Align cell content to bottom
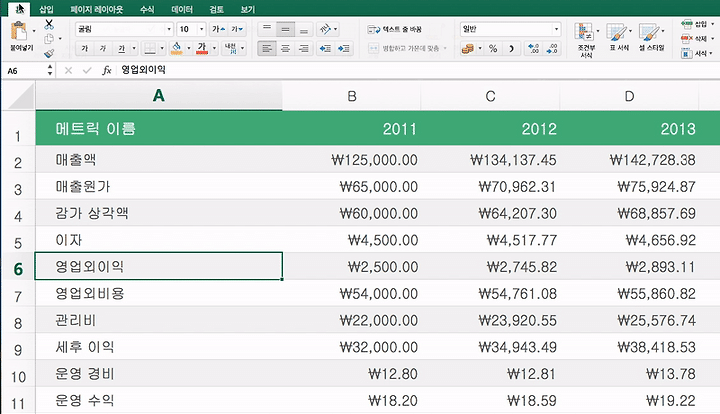720x414 pixels. (x=304, y=29)
